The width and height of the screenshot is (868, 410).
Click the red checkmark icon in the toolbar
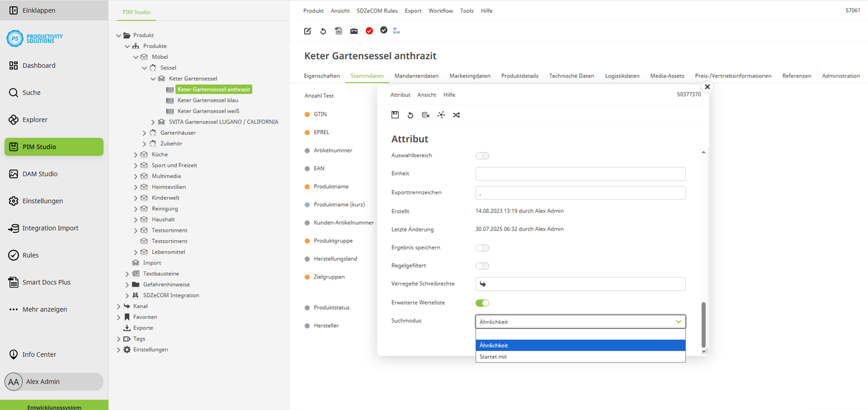tap(369, 30)
